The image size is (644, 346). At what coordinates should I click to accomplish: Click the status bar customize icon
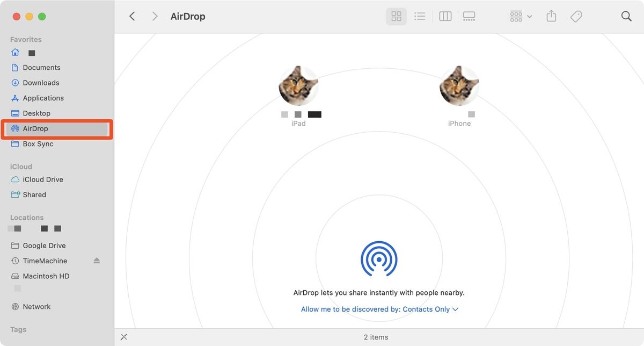pyautogui.click(x=124, y=337)
